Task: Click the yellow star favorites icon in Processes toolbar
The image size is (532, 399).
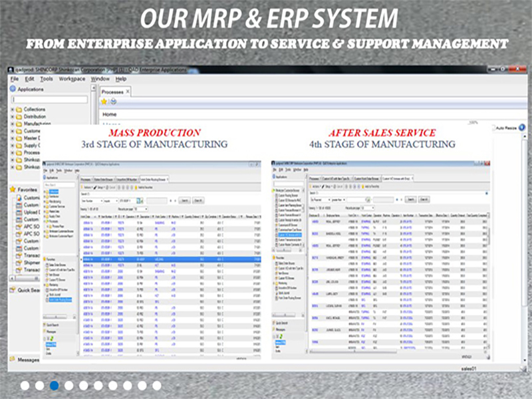Action: point(104,101)
